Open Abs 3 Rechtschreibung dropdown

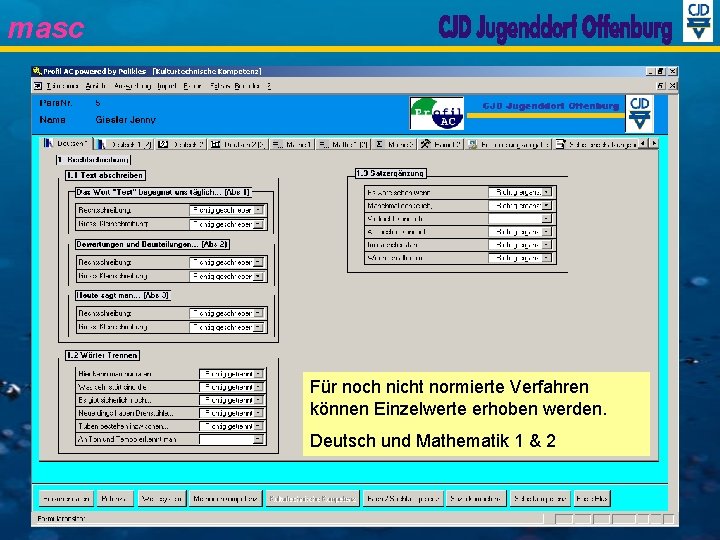point(259,314)
